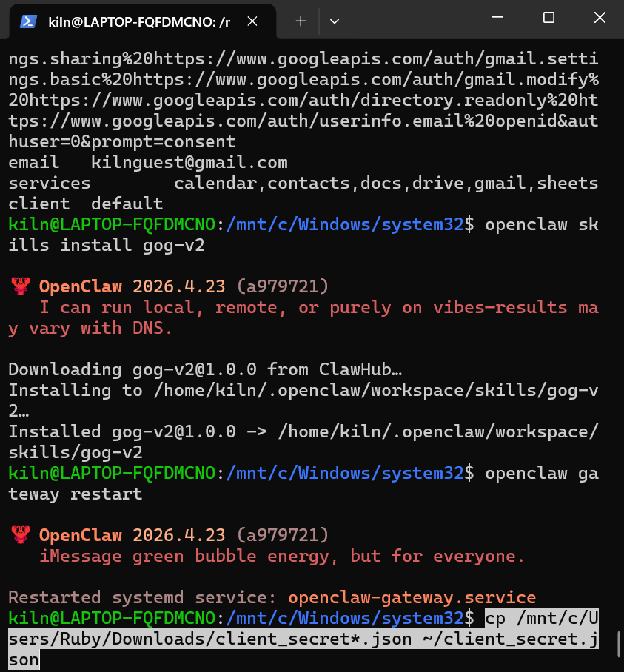Click the 'ills install gog-v2' command text

(x=107, y=246)
